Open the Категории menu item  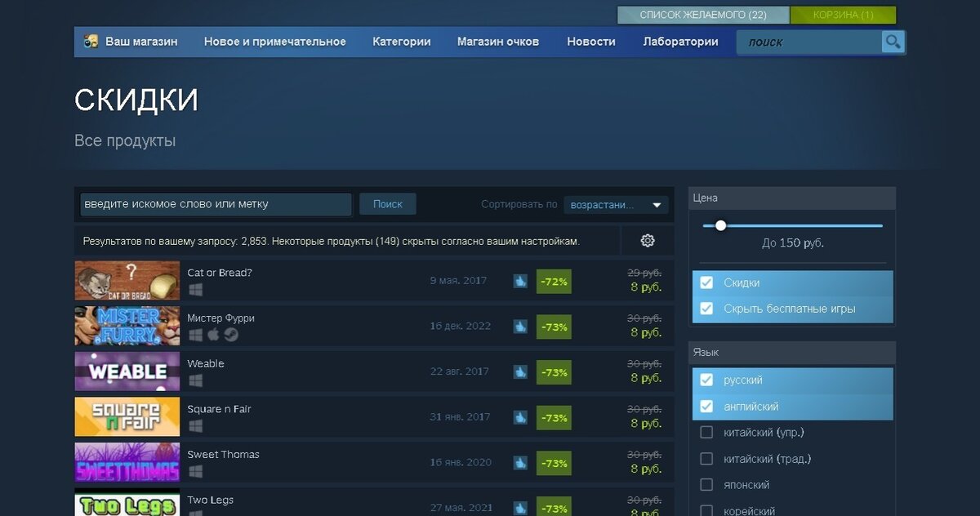point(402,42)
